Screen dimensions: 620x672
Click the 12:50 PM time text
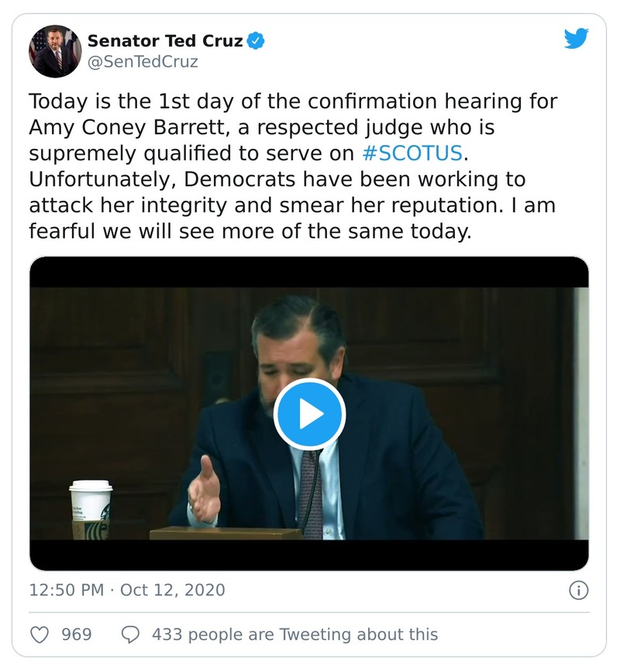coord(66,591)
